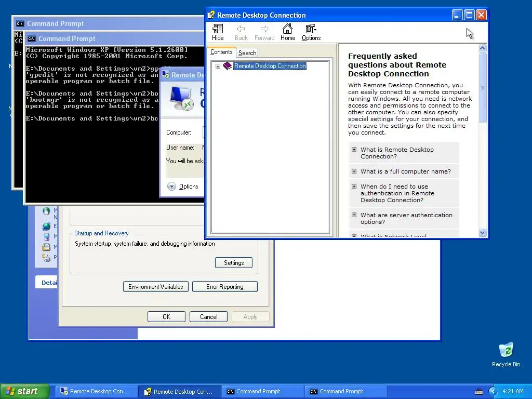Screen dimensions: 532x399
Task: Click the Remote Desktop computer monitor logo
Action: pos(182,98)
